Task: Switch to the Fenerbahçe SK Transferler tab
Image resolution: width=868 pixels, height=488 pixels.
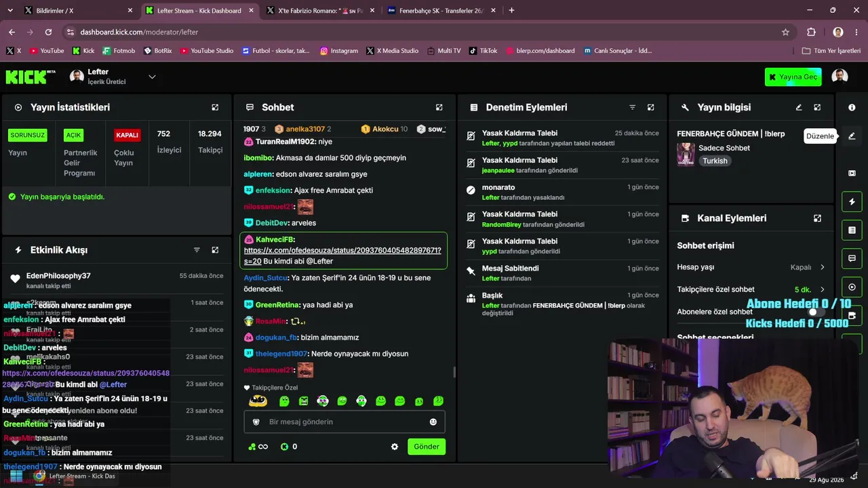Action: point(441,10)
